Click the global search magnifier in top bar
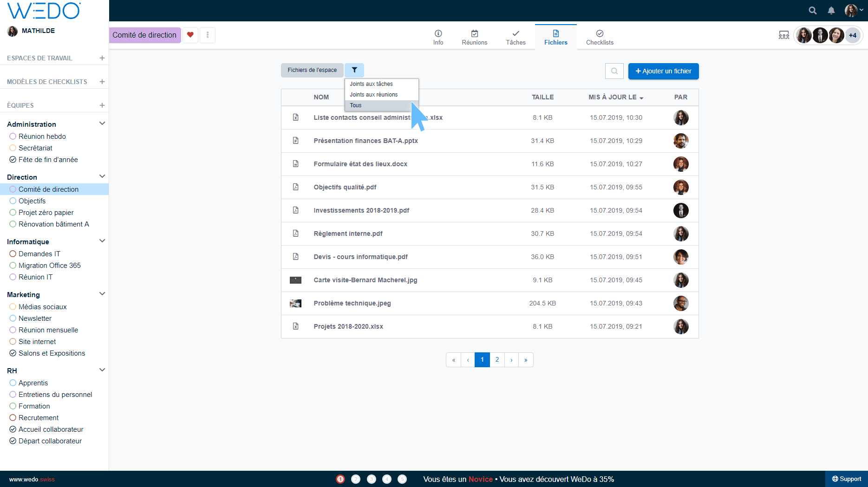 (x=812, y=10)
